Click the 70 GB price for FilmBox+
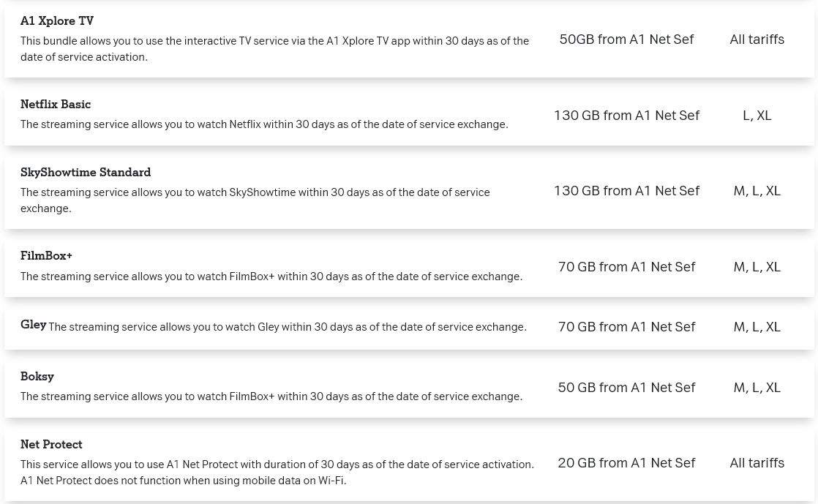This screenshot has width=818, height=504. click(x=626, y=267)
